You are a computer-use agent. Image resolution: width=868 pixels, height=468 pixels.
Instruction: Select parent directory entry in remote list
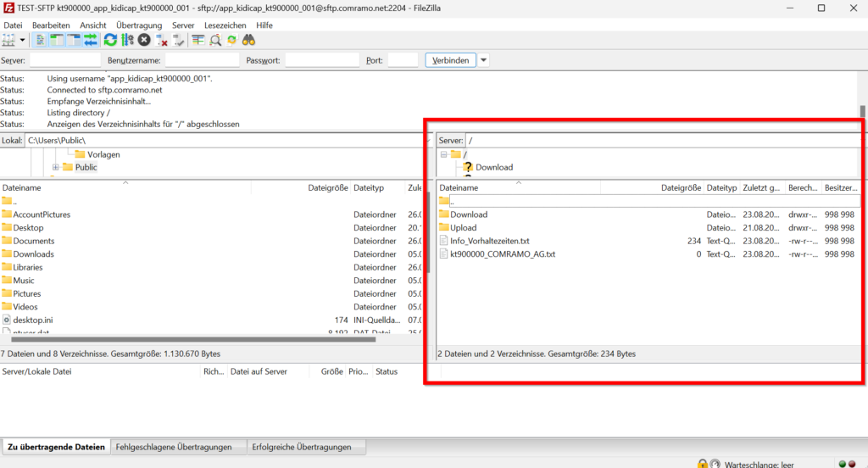pos(649,201)
